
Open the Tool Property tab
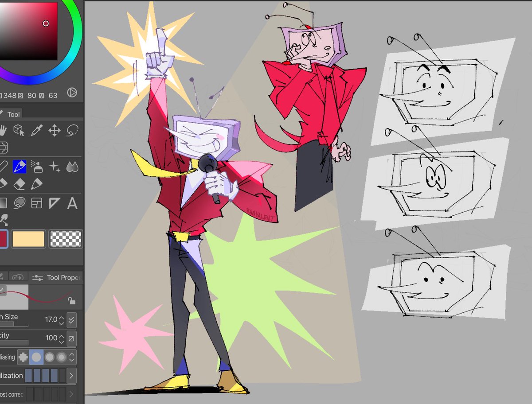click(56, 277)
